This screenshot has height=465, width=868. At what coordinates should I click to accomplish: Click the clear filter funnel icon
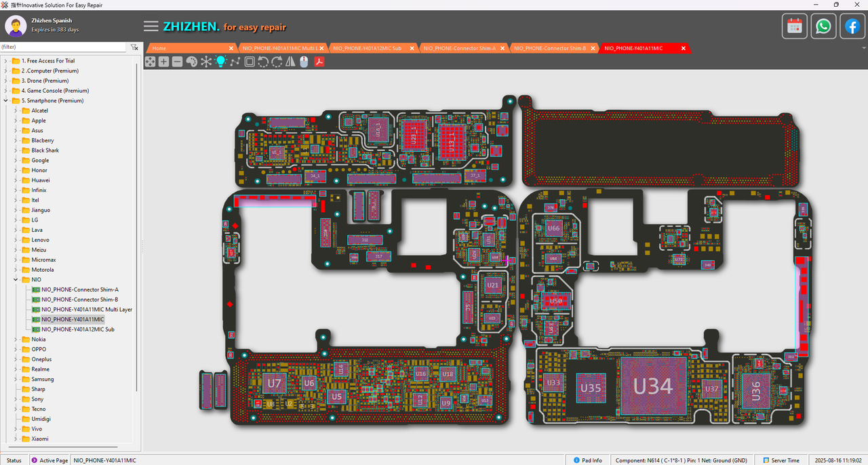pyautogui.click(x=134, y=47)
